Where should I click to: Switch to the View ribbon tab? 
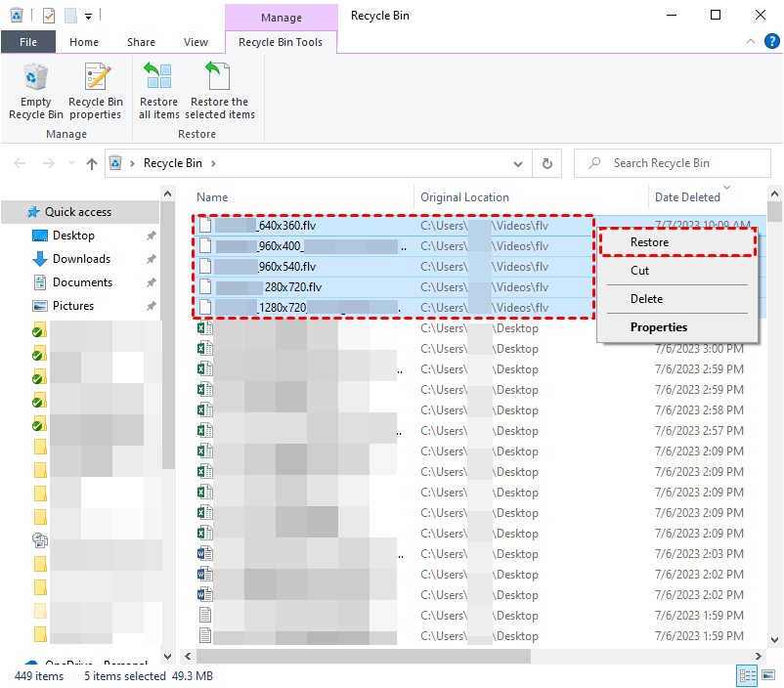(196, 42)
